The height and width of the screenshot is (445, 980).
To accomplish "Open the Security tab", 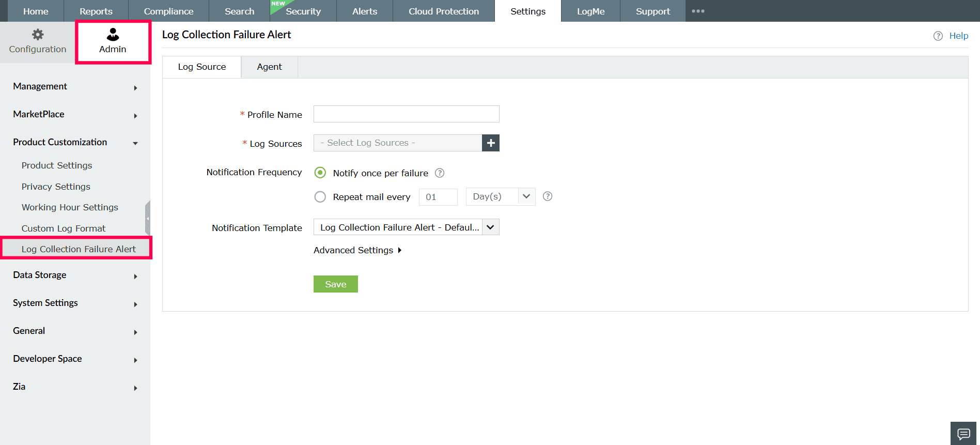I will click(303, 11).
